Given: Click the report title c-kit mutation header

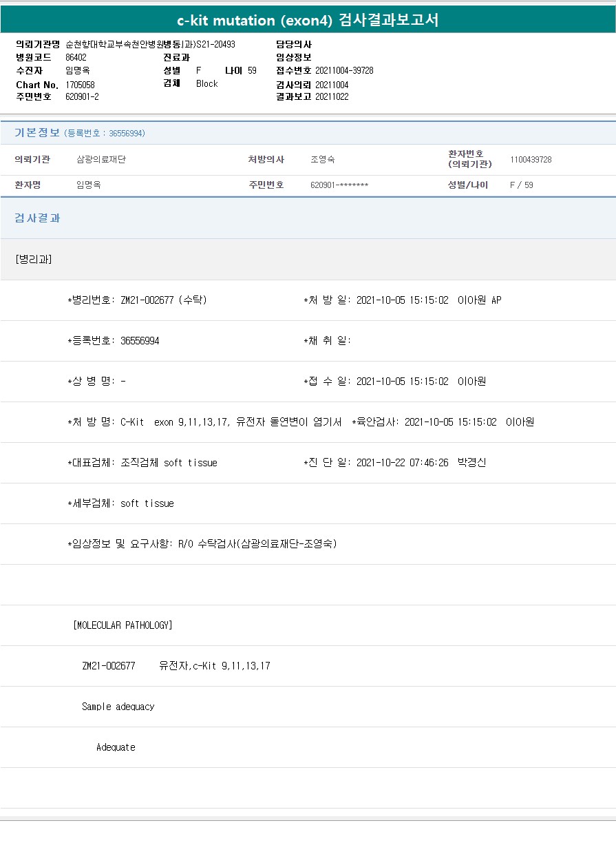Looking at the screenshot, I should tap(308, 21).
